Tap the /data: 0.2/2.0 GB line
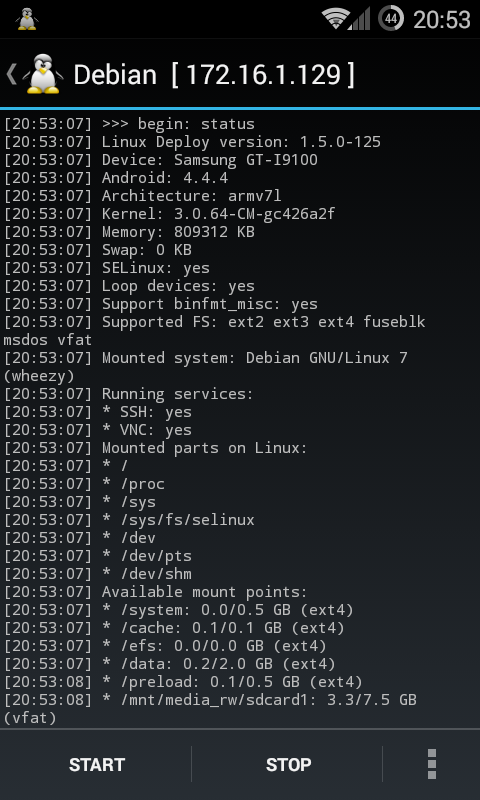Viewport: 480px width, 800px height. [170, 664]
